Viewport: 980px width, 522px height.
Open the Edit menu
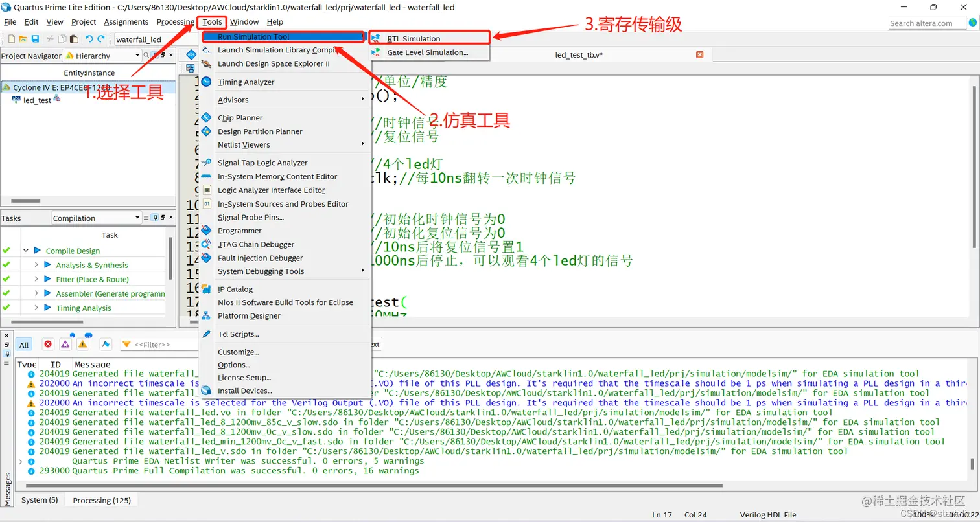pyautogui.click(x=31, y=22)
